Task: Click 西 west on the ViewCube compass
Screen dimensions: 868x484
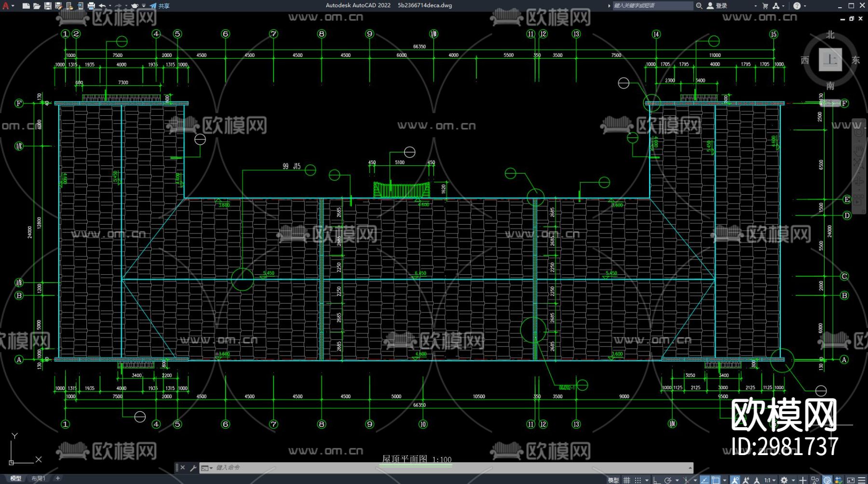Action: click(805, 60)
